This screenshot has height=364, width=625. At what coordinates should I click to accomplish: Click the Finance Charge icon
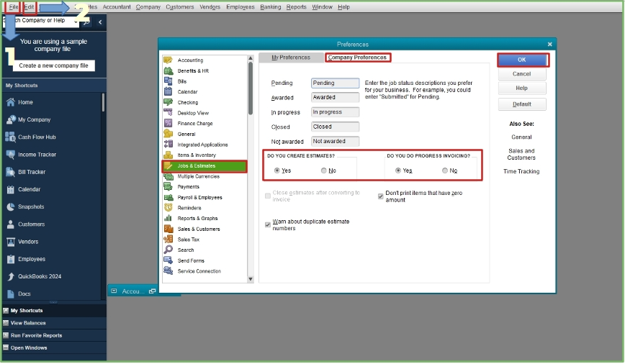pos(168,124)
